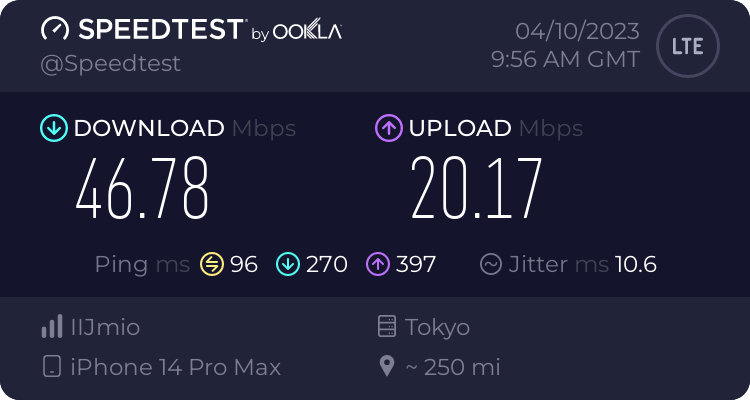750x400 pixels.
Task: Open the @Speedtest handle link
Action: [110, 64]
